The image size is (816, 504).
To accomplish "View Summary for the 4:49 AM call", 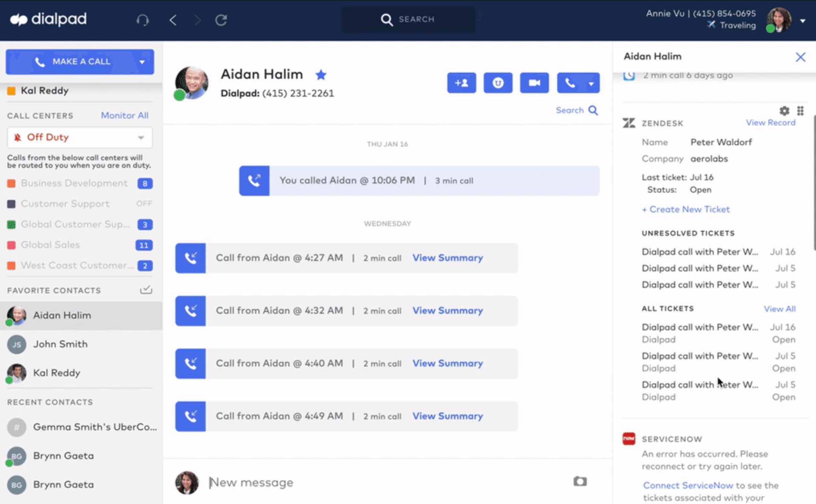I will click(x=447, y=416).
